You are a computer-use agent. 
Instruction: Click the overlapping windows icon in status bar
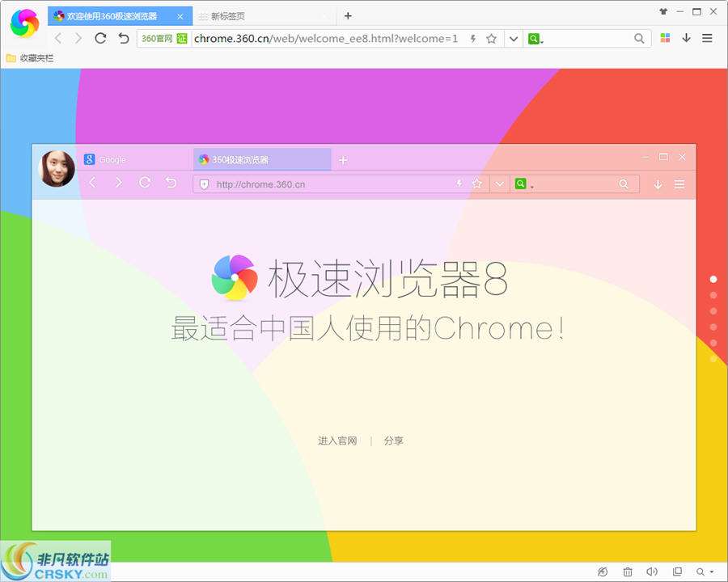[x=677, y=571]
